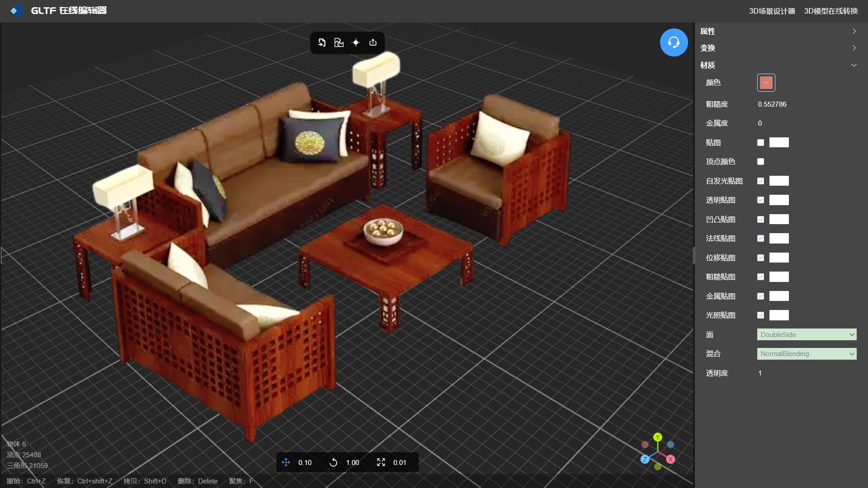Viewport: 868px width, 488px height.
Task: Click the move snap value 0.10
Action: [x=305, y=462]
